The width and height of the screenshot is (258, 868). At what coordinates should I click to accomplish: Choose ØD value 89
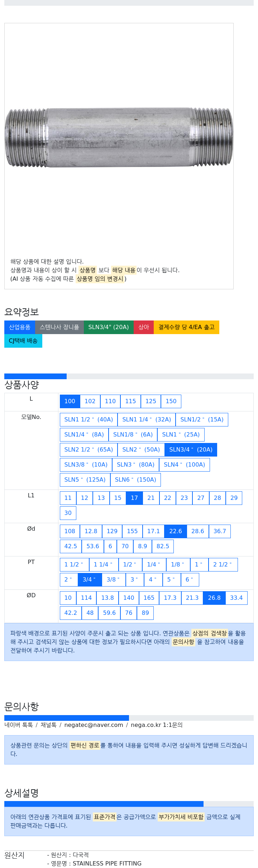(x=145, y=613)
